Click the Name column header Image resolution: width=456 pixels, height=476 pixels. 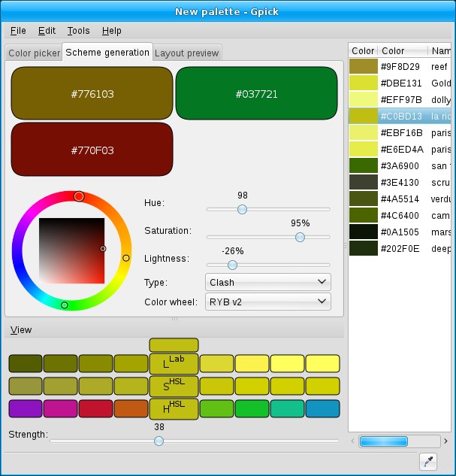(x=439, y=51)
